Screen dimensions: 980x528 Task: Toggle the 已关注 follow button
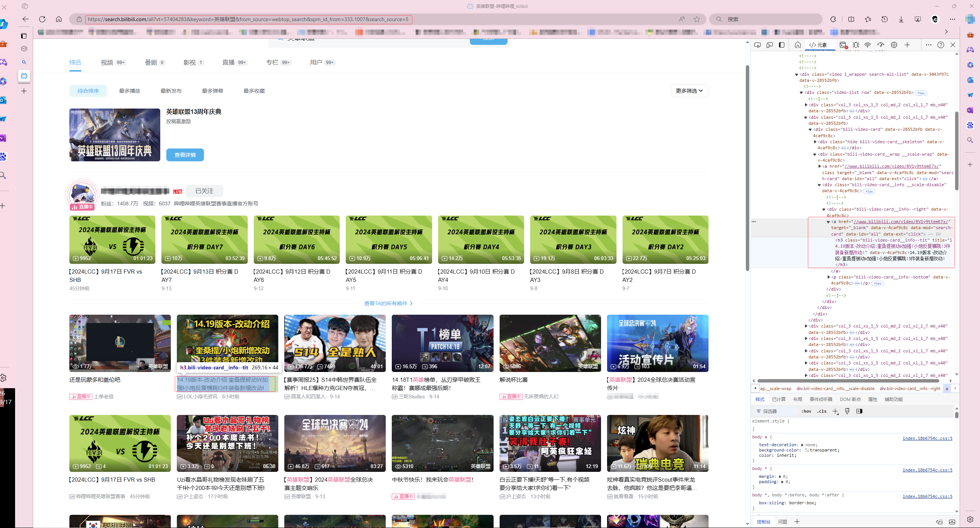(204, 191)
